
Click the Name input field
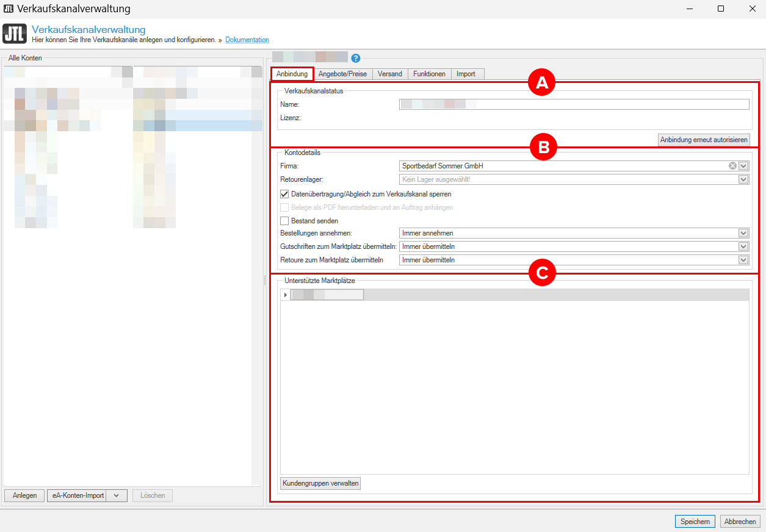[574, 104]
